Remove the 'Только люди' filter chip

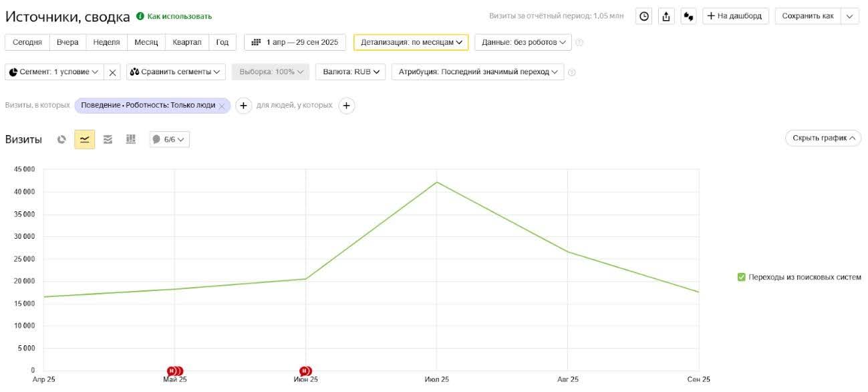(222, 106)
